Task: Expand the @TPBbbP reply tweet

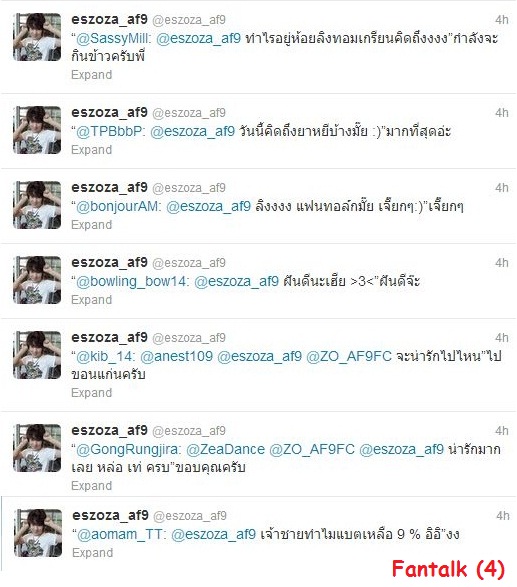Action: pyautogui.click(x=92, y=150)
